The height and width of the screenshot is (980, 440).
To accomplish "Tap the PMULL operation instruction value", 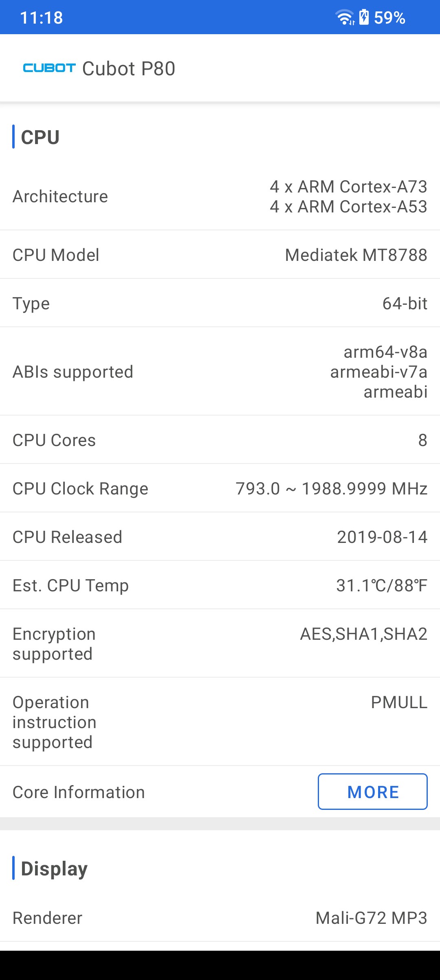I will click(399, 702).
